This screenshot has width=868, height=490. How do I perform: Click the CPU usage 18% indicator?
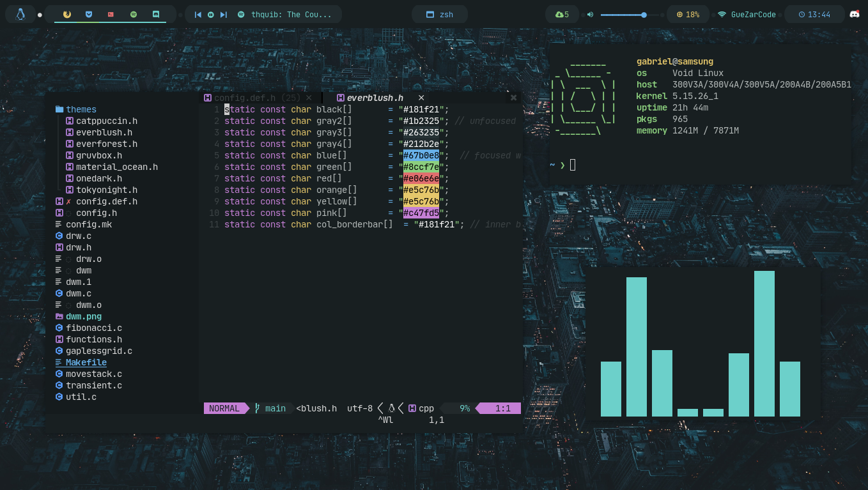click(688, 14)
